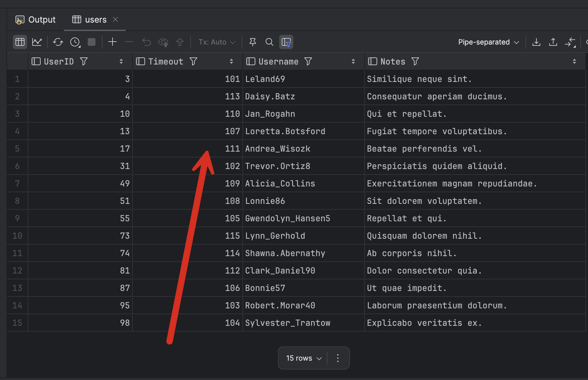Open the three-dot more options menu
This screenshot has height=380, width=588.
(x=338, y=358)
